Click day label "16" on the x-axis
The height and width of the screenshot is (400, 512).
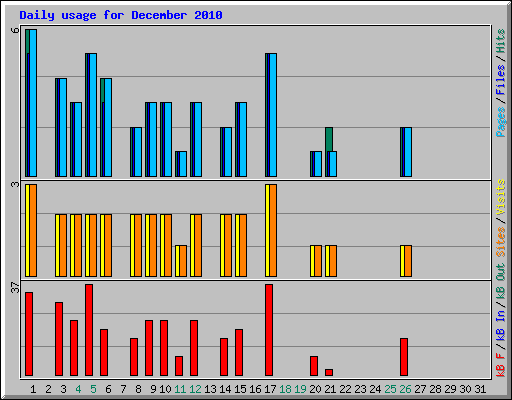255,389
